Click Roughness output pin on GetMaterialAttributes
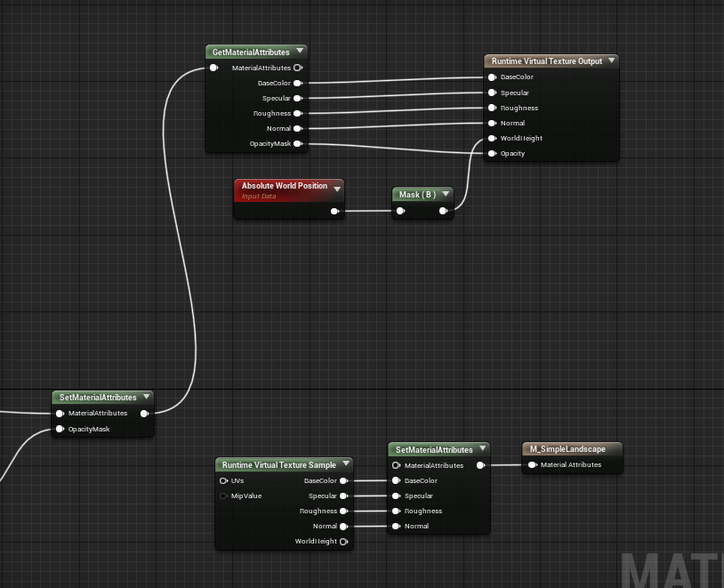The height and width of the screenshot is (588, 724). (x=298, y=114)
